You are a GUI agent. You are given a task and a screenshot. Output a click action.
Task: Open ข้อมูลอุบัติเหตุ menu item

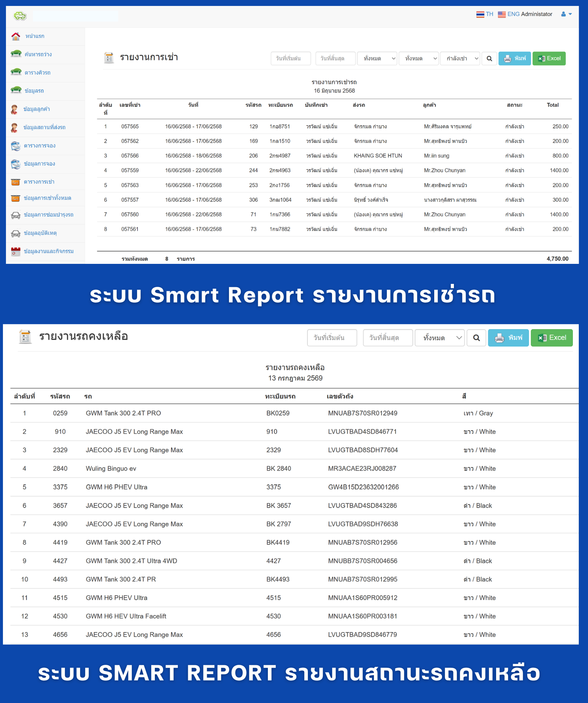coord(40,233)
